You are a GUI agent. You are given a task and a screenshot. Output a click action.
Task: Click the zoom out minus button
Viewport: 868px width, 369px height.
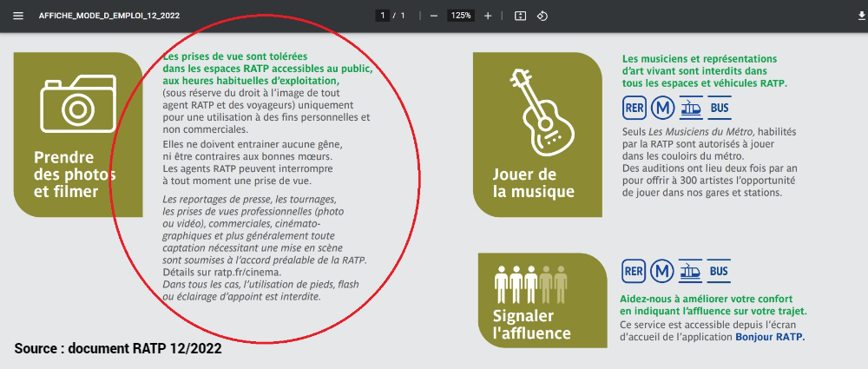(x=433, y=16)
